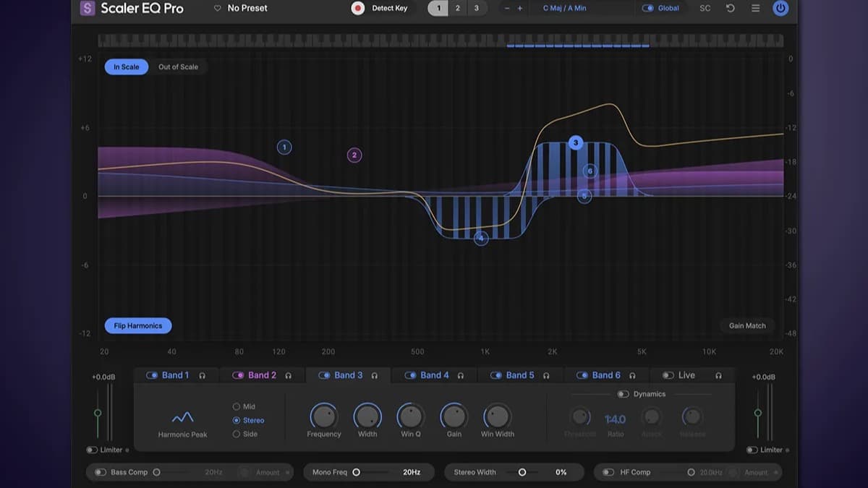Enable the Dynamics switch

click(623, 394)
